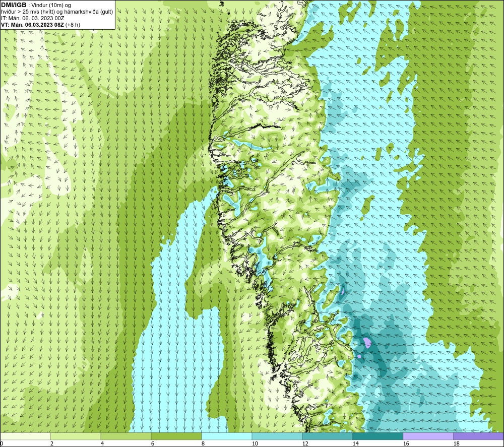Pick the 4–6 m/s green legend swatch
Viewport: 504px width, 447px height.
pos(126,436)
